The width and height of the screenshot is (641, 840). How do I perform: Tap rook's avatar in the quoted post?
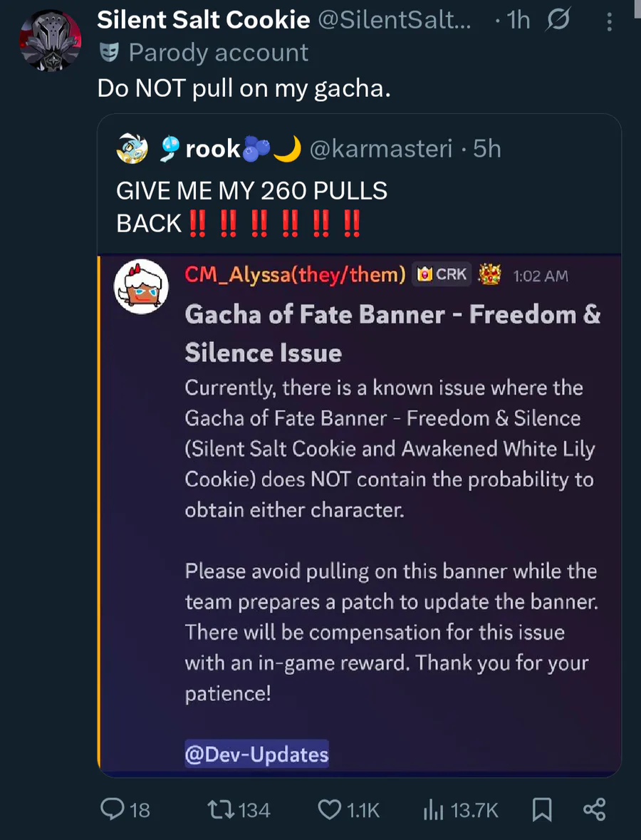tap(132, 149)
